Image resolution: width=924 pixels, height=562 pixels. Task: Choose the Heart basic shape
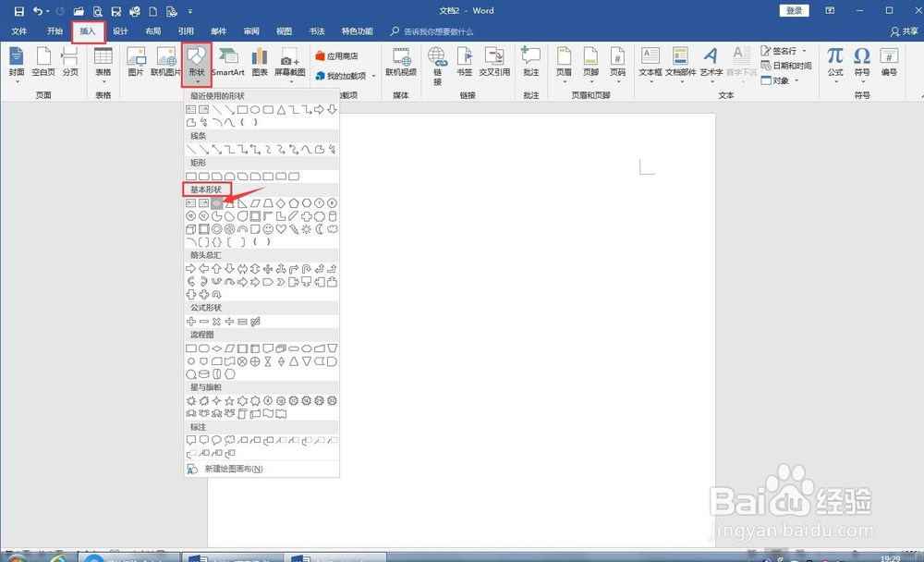tap(281, 229)
